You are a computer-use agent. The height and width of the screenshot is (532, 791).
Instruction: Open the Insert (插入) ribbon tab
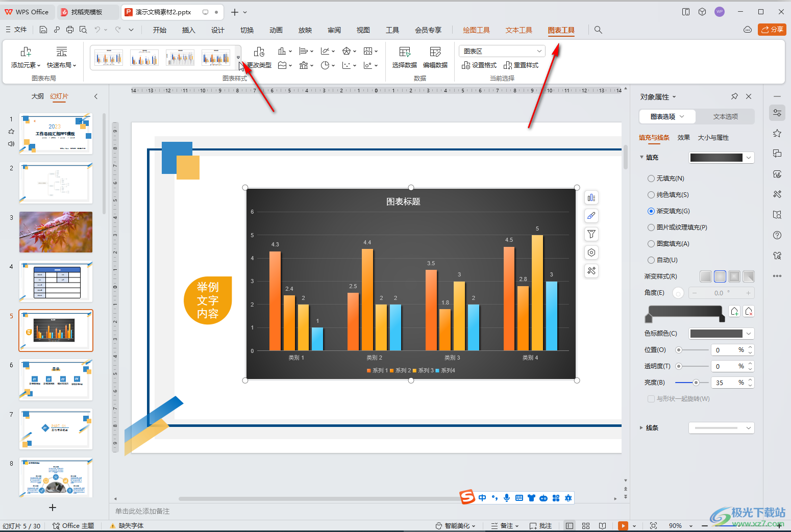tap(189, 30)
